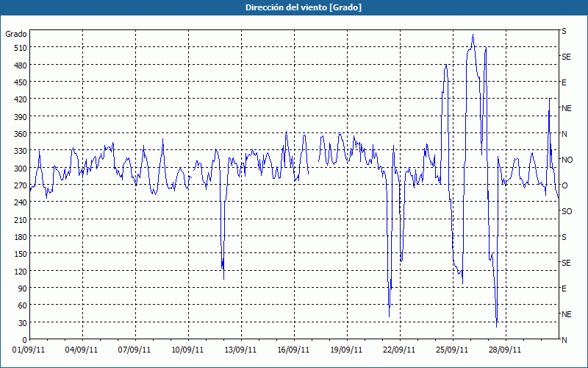Click the 330 degree axis label

[x=20, y=152]
